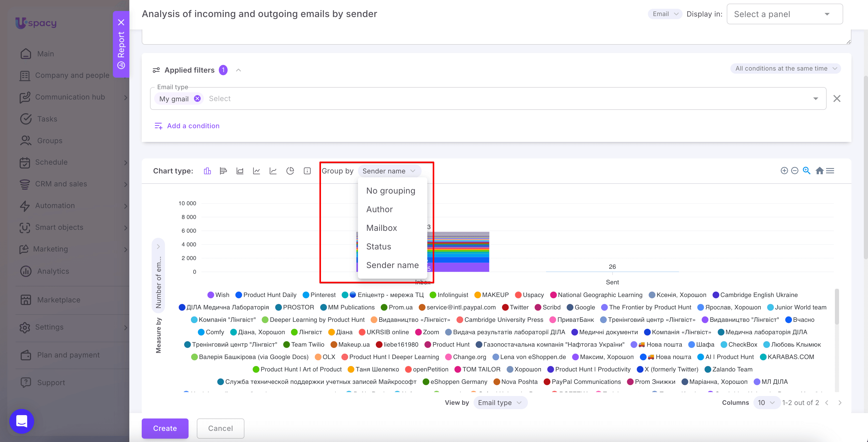Go to previous columns page

click(x=827, y=403)
